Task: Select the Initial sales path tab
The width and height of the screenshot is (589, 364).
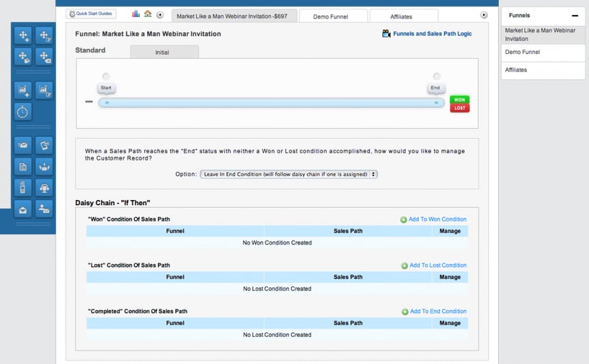Action: [165, 52]
